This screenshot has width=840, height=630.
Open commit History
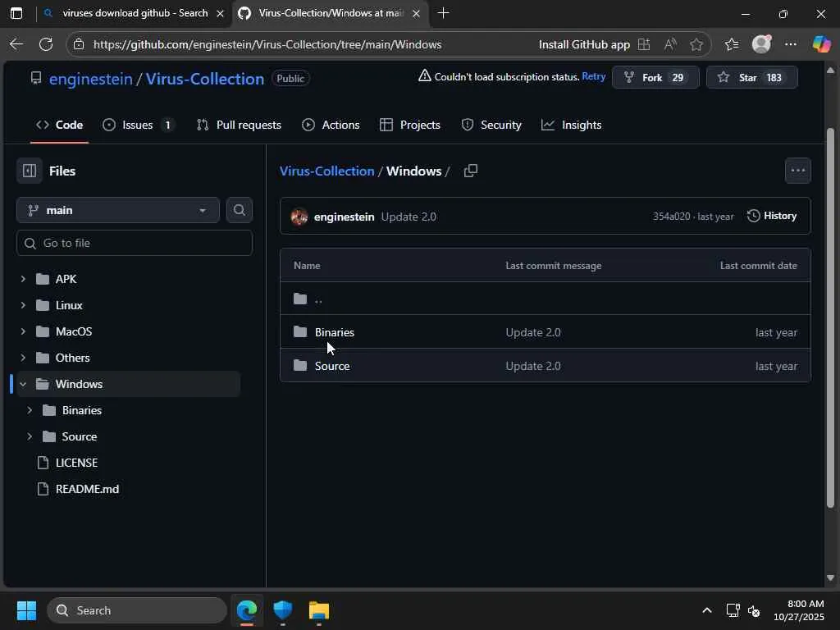click(x=771, y=216)
